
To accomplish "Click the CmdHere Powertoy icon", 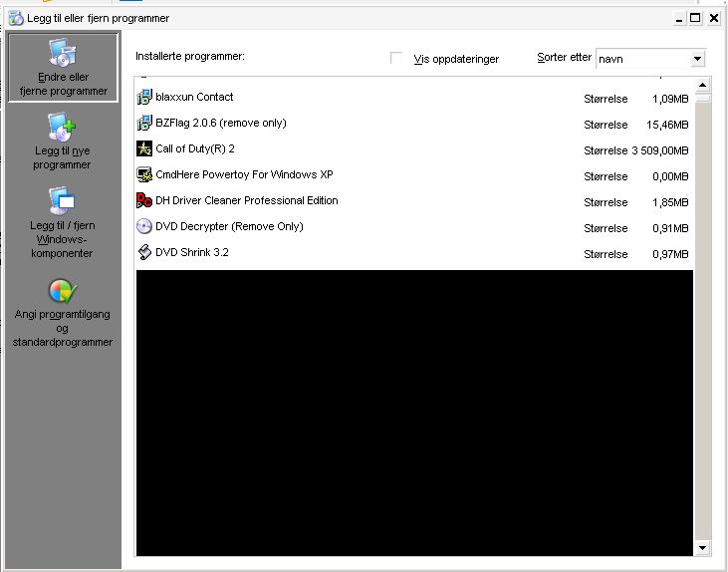I will [x=144, y=174].
